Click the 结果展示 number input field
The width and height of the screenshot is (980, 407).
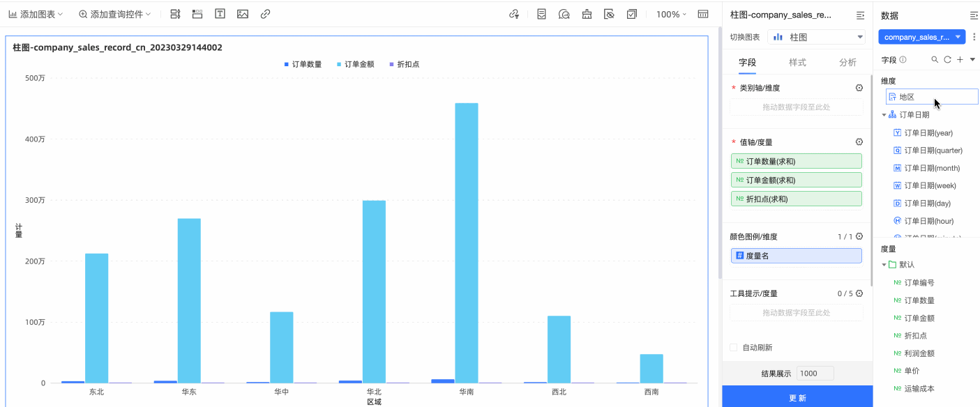[815, 374]
